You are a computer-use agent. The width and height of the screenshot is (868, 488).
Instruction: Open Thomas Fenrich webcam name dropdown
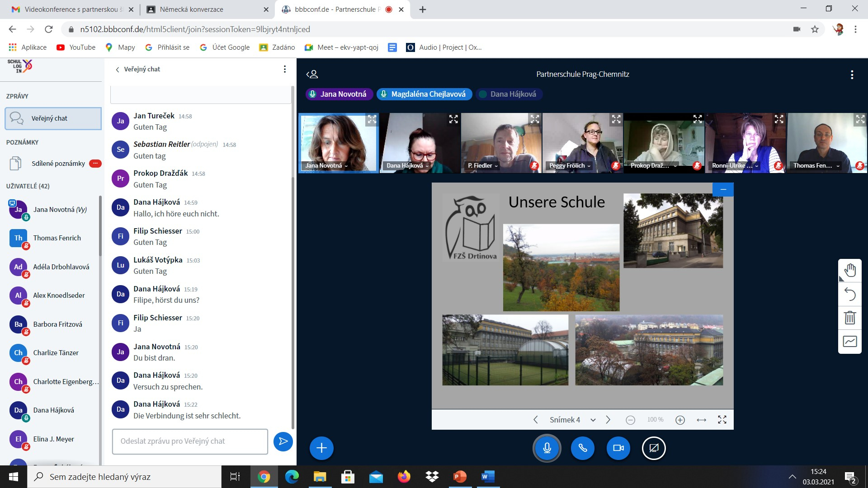(x=816, y=166)
